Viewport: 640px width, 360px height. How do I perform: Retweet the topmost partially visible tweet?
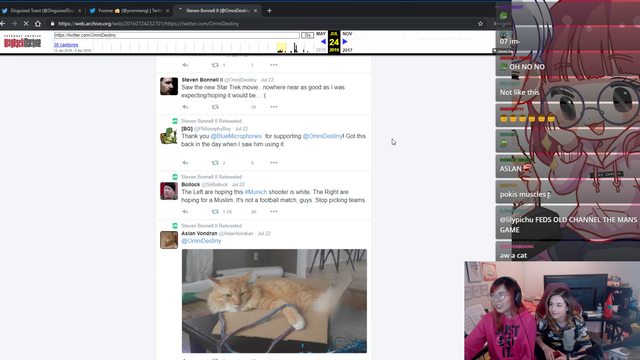click(215, 65)
